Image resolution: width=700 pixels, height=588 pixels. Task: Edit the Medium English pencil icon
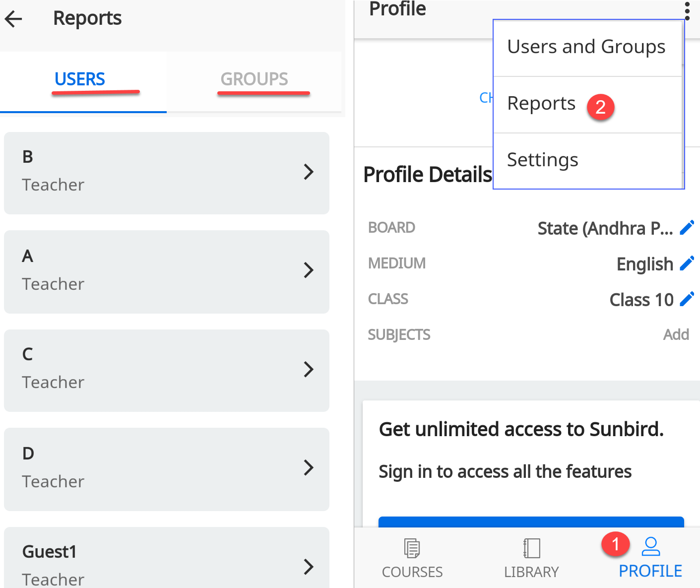click(687, 263)
